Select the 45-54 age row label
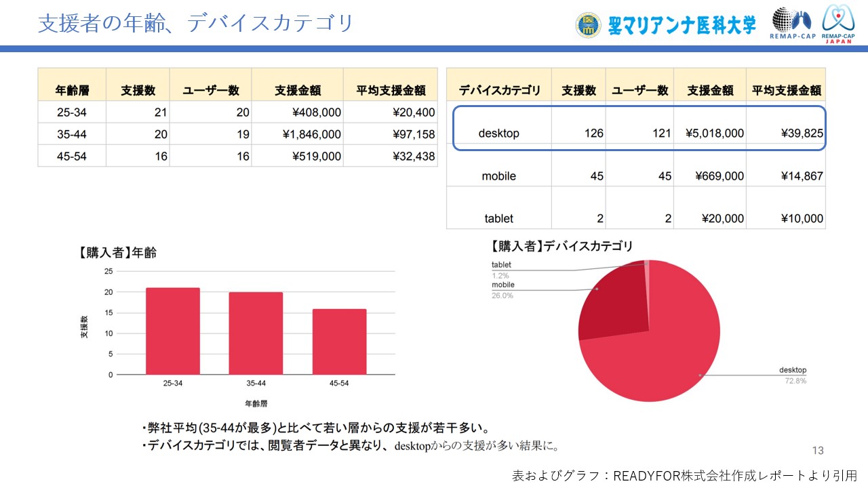Screen dimensions: 868x488 72,157
